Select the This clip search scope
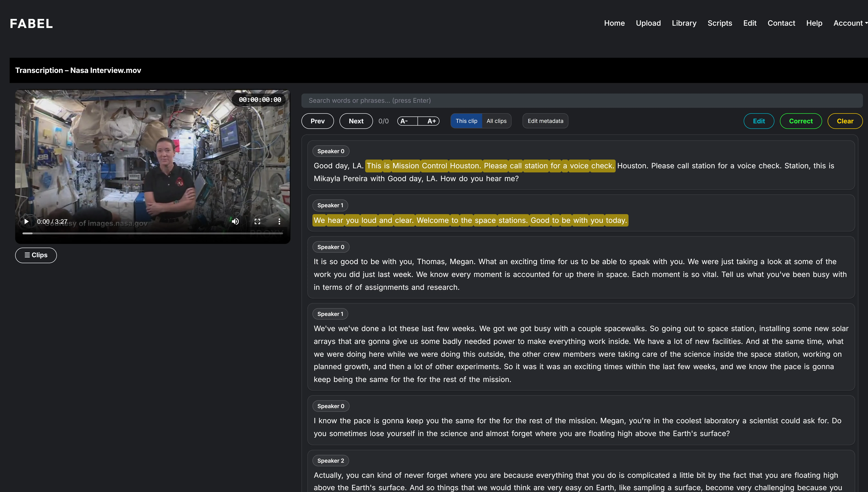The height and width of the screenshot is (492, 868). coord(466,121)
